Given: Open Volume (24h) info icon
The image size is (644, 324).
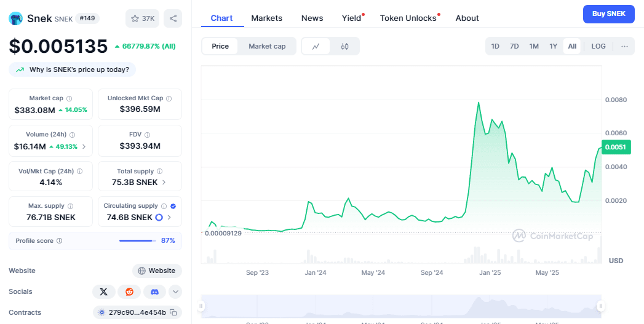Looking at the screenshot, I should coord(73,135).
